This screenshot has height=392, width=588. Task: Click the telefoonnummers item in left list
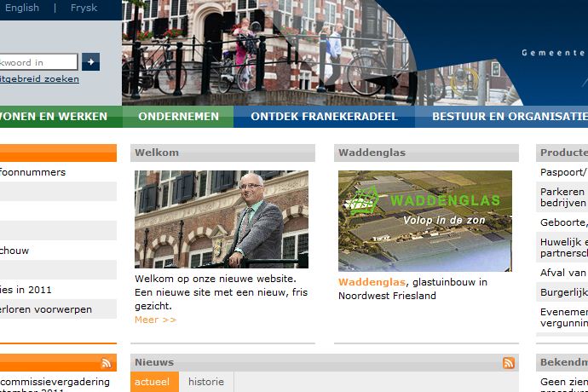point(32,172)
